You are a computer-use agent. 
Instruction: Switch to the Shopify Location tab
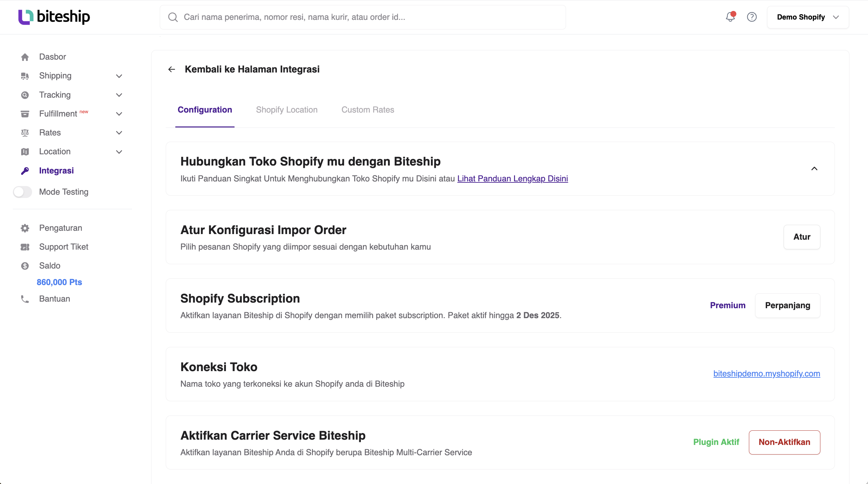[286, 110]
